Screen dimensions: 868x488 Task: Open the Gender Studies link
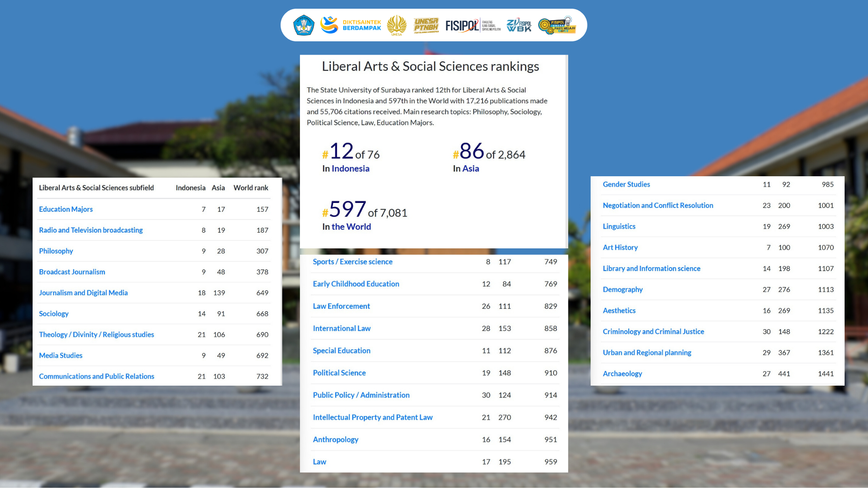click(x=626, y=185)
